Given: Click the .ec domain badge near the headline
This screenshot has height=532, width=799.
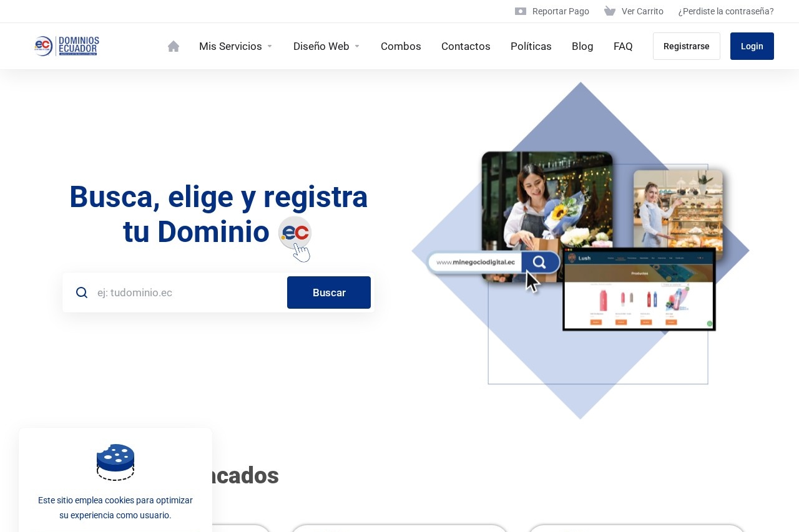Looking at the screenshot, I should click(x=295, y=232).
